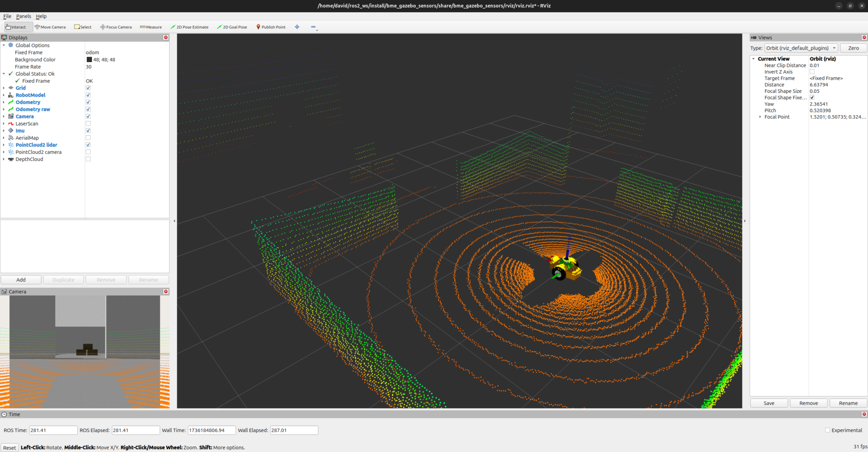Click the blue plus add-tool icon

click(x=297, y=27)
